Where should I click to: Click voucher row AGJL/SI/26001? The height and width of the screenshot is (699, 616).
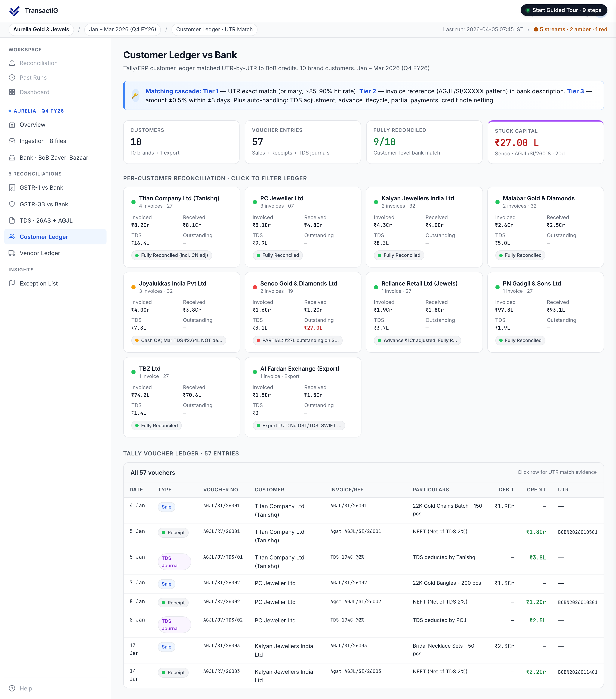coord(363,510)
